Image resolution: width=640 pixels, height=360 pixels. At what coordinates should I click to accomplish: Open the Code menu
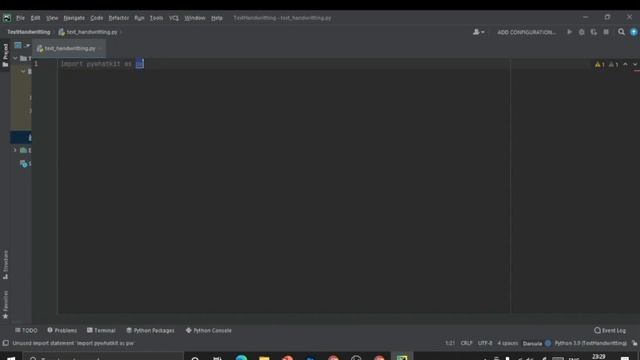(x=97, y=18)
